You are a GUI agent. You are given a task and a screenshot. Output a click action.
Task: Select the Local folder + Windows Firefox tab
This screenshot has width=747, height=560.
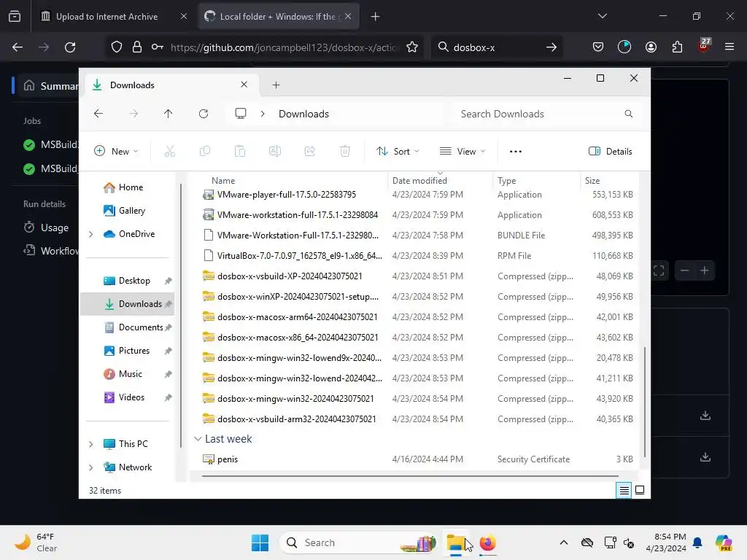pyautogui.click(x=279, y=17)
